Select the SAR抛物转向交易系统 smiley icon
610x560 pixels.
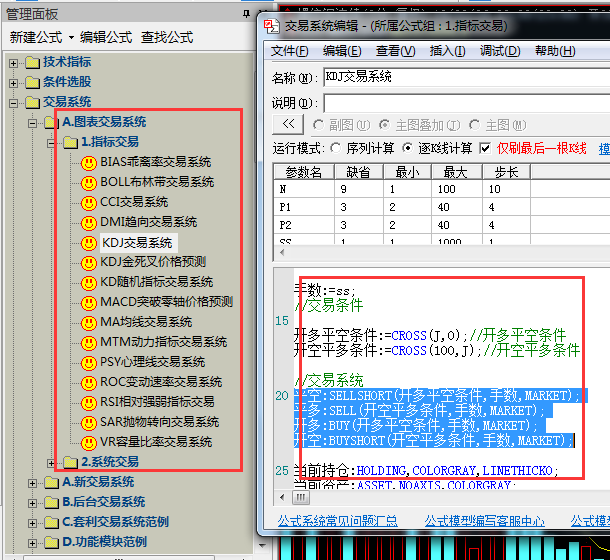click(89, 422)
